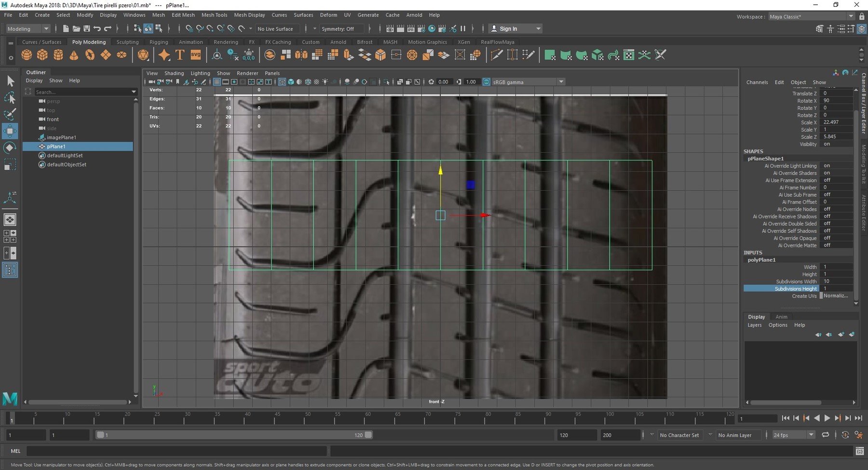
Task: Click the Polygon Torus shelf icon
Action: [x=90, y=54]
